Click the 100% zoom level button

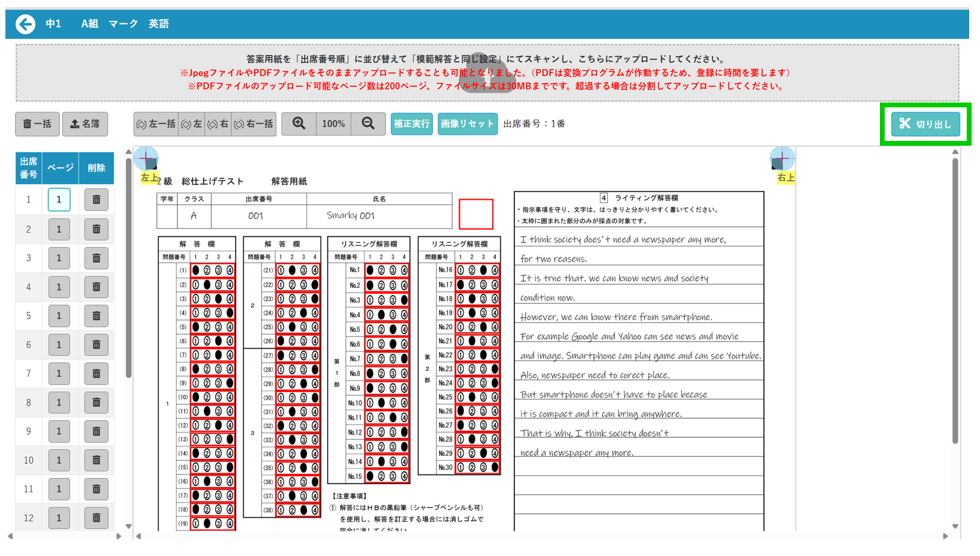(x=333, y=124)
